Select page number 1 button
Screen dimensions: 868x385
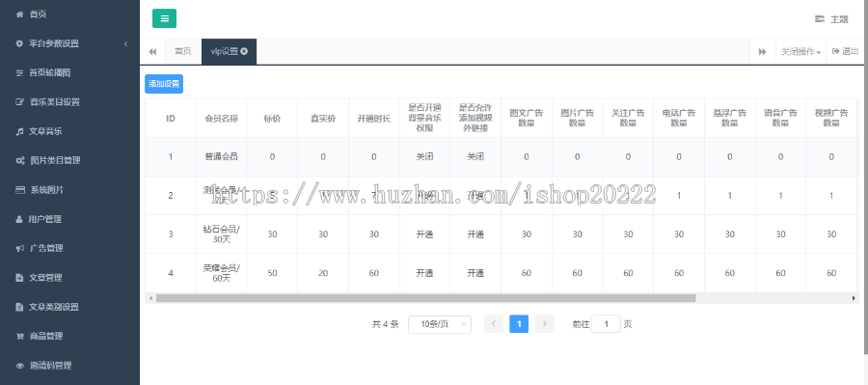[x=519, y=324]
